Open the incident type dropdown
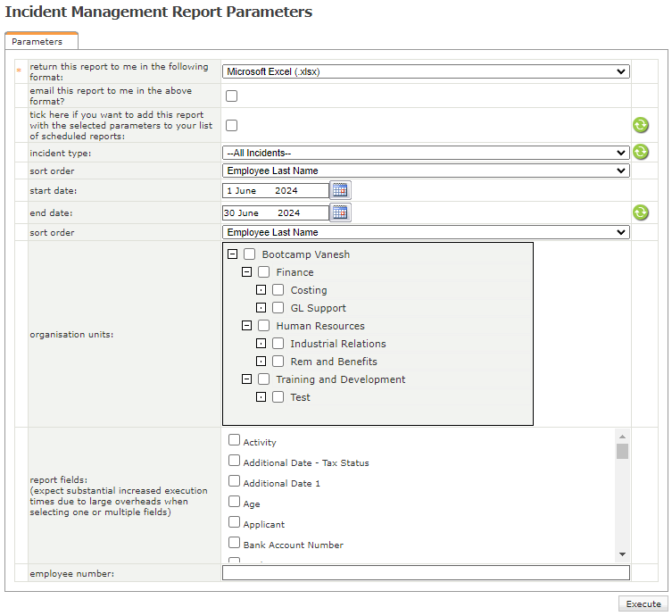The image size is (672, 616). [425, 153]
